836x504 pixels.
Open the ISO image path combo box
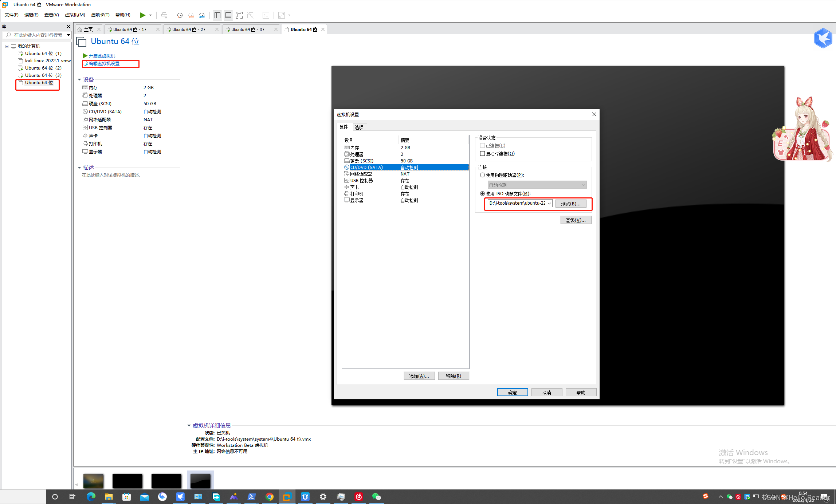pos(520,203)
